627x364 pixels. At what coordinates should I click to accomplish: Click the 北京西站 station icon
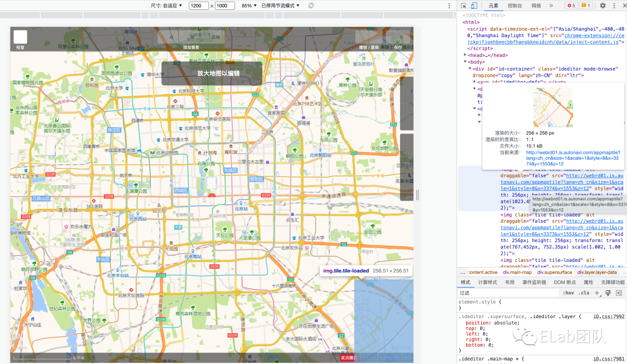click(x=138, y=213)
